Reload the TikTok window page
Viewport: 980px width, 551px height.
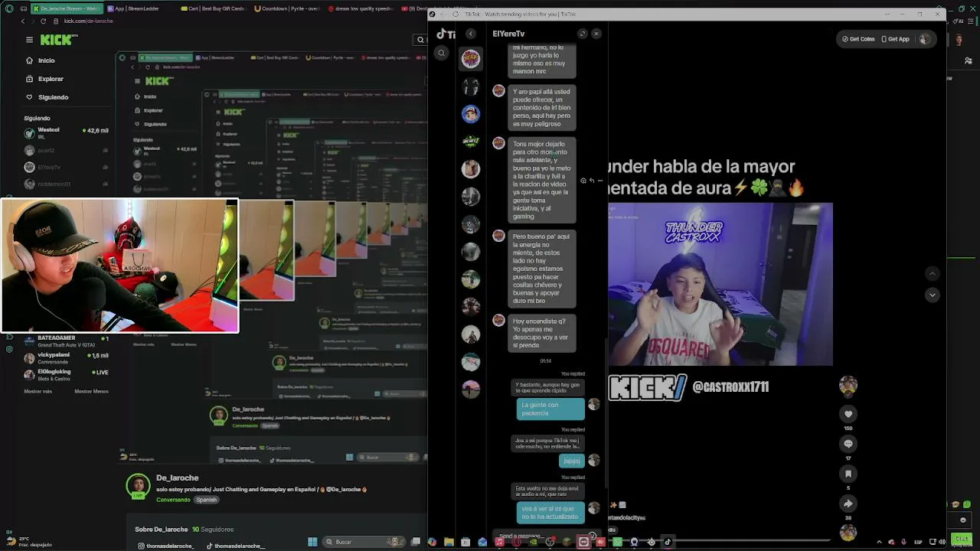click(456, 14)
